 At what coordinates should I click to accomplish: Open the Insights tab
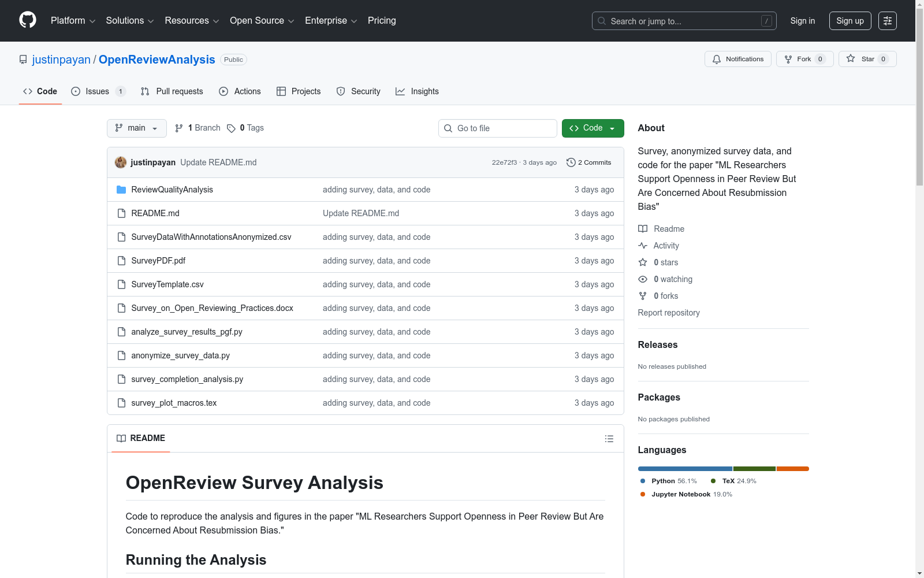point(417,91)
